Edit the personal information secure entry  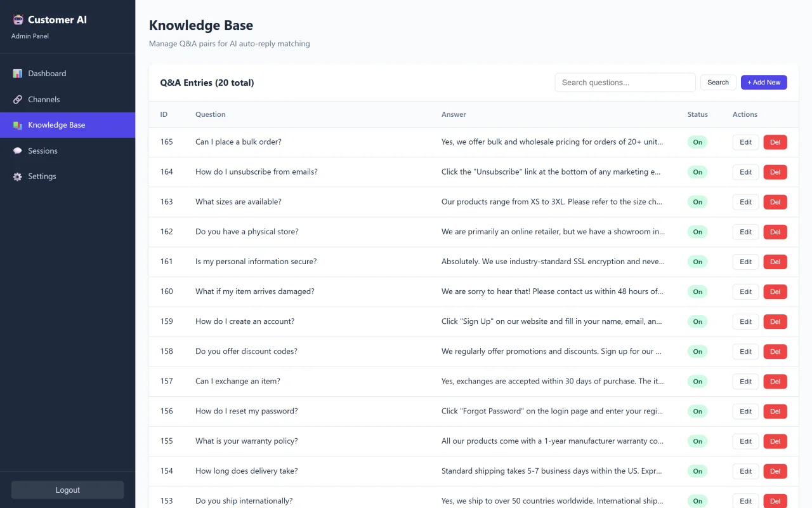pyautogui.click(x=745, y=262)
